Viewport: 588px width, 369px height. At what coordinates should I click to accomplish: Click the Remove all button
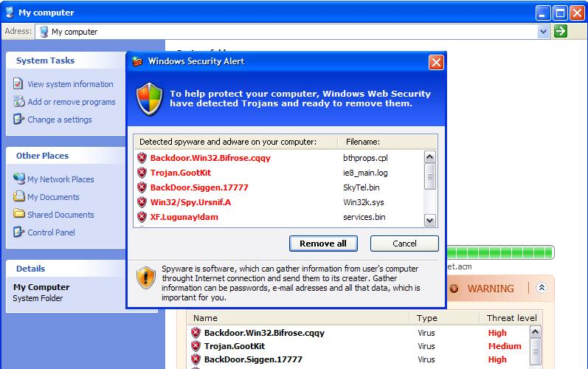click(323, 244)
